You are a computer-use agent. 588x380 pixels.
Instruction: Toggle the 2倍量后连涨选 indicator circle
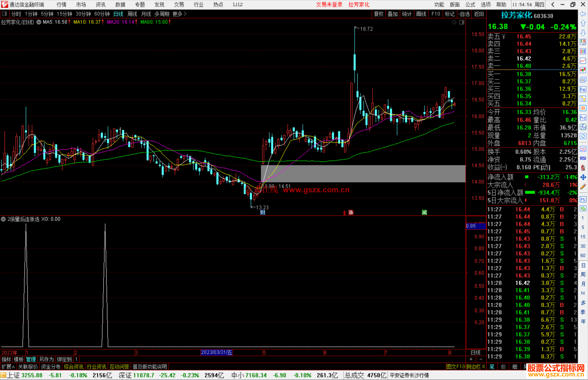point(3,219)
